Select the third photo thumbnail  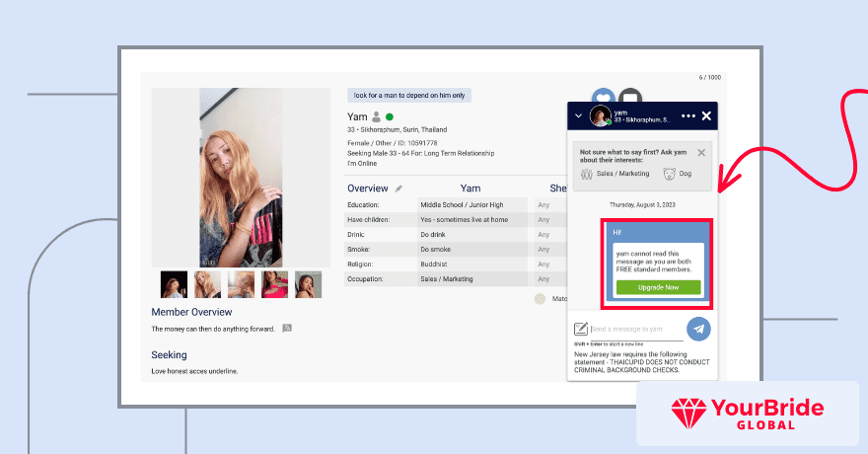coord(242,284)
